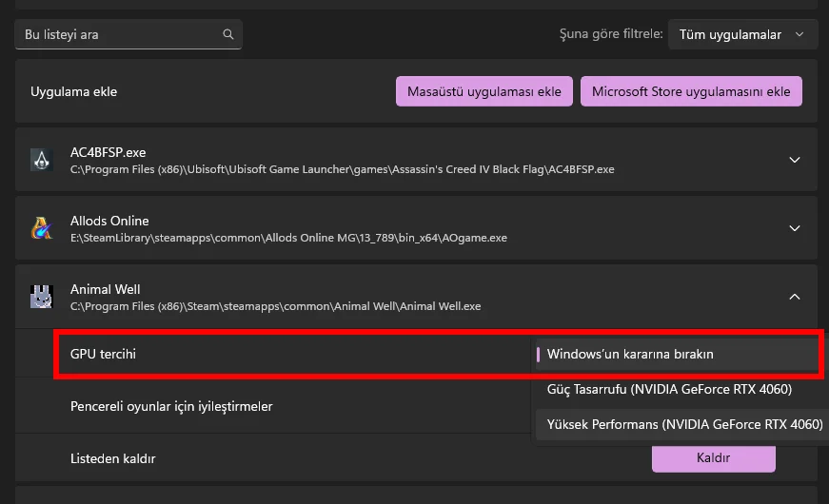
Task: Select "Windows'un kararına bırakın" option
Action: click(x=678, y=354)
